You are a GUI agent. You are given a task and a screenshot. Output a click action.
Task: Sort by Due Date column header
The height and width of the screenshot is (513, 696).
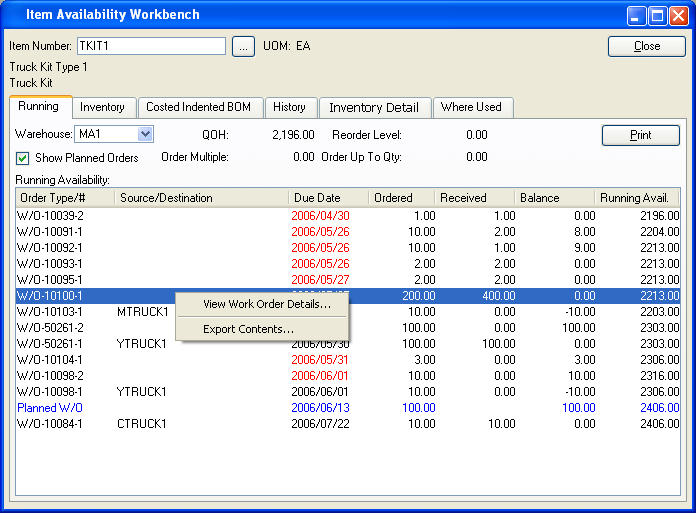[x=328, y=198]
